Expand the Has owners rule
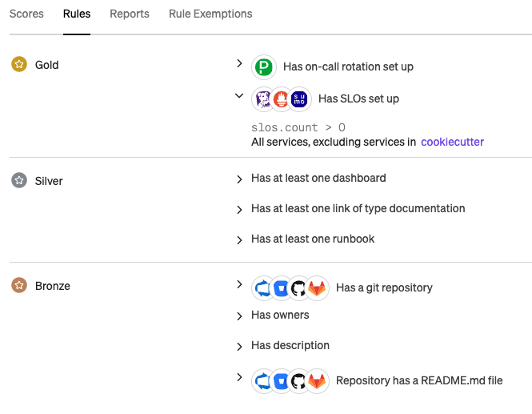Screen dimensions: 532x414 [x=239, y=316]
